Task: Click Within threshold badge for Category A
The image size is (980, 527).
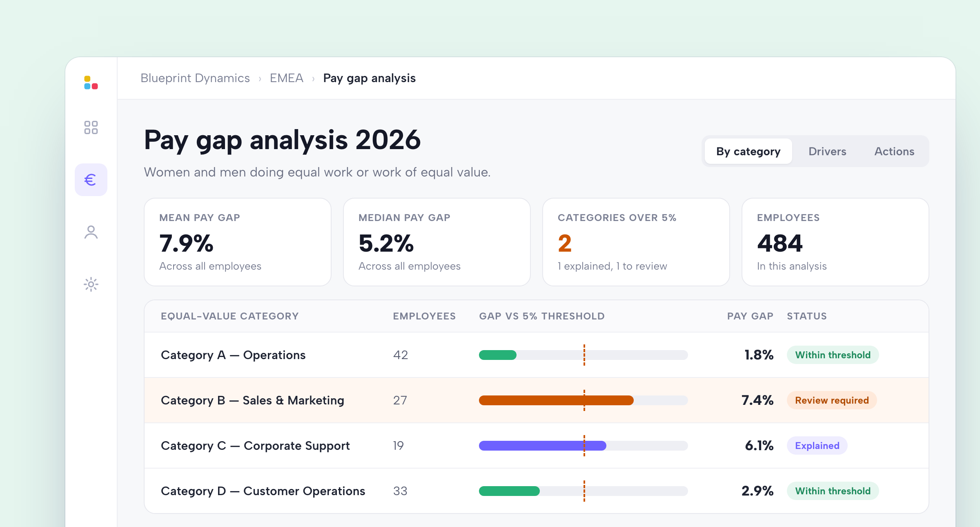Action: tap(833, 355)
